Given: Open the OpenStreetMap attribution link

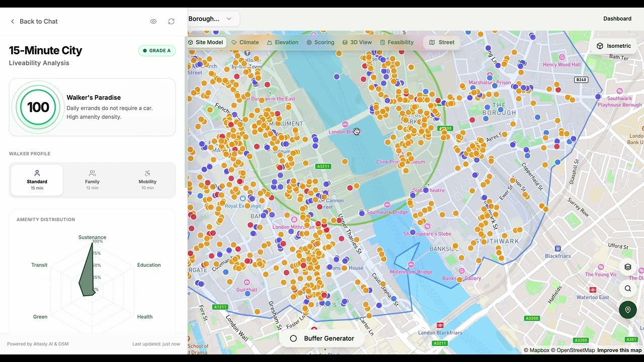Looking at the screenshot, I should coord(573,350).
